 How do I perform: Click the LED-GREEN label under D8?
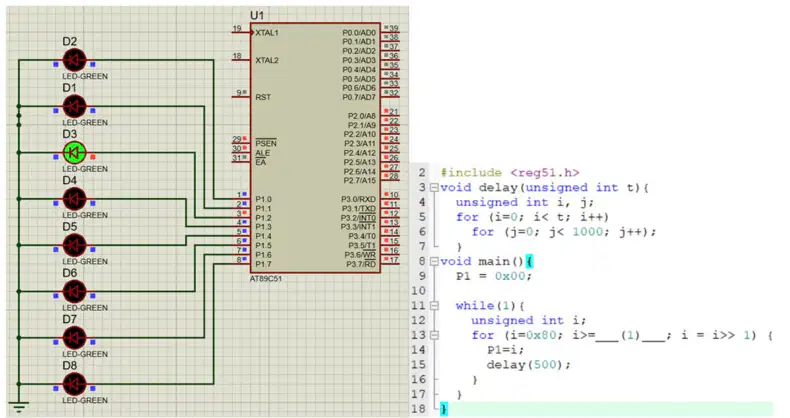(85, 400)
